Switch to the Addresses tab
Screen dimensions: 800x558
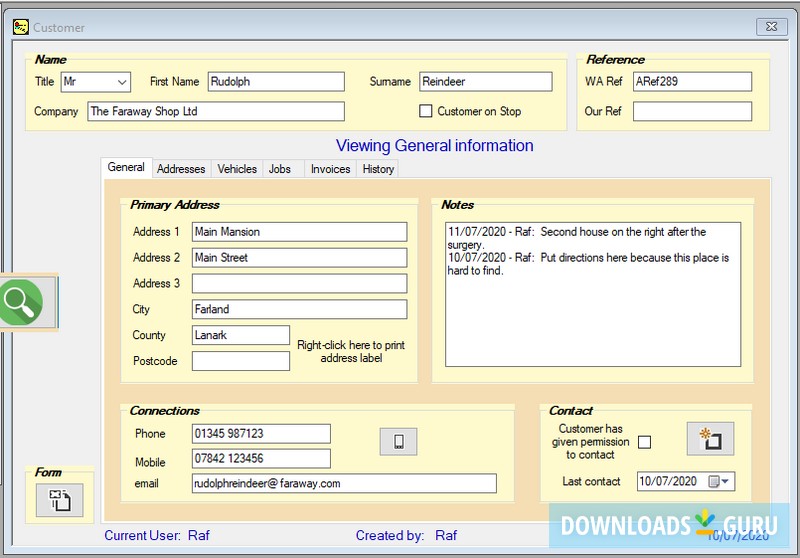click(x=181, y=169)
